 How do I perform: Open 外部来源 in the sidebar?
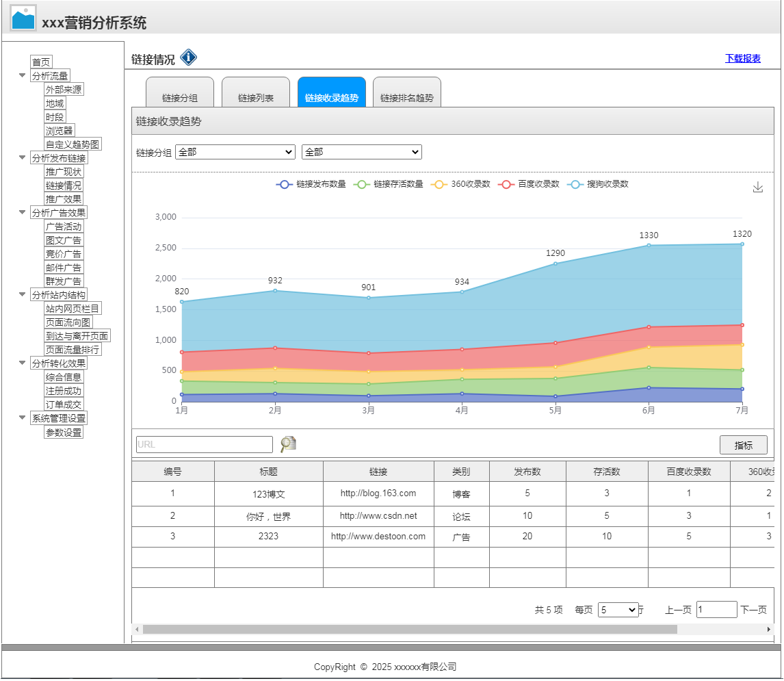click(64, 90)
